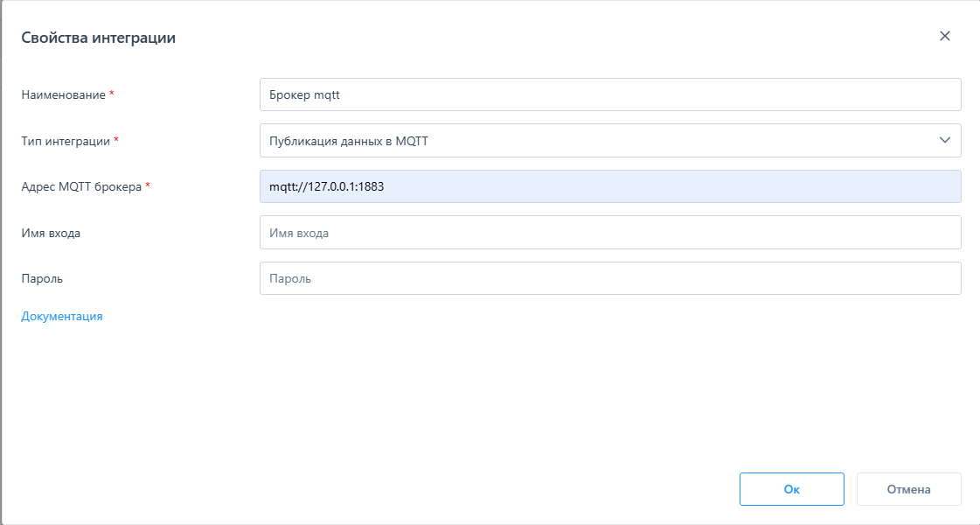Click the Наименование label text
This screenshot has width=980, height=525.
[x=63, y=94]
